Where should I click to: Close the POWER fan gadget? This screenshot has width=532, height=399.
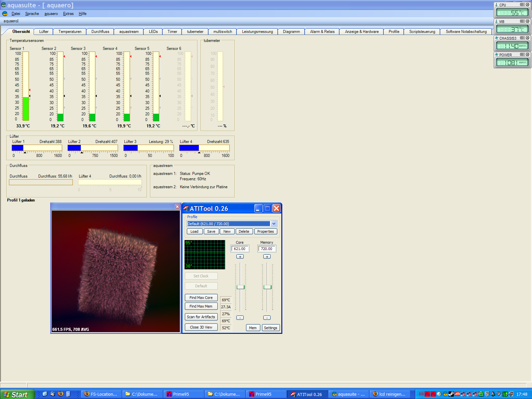coord(528,55)
